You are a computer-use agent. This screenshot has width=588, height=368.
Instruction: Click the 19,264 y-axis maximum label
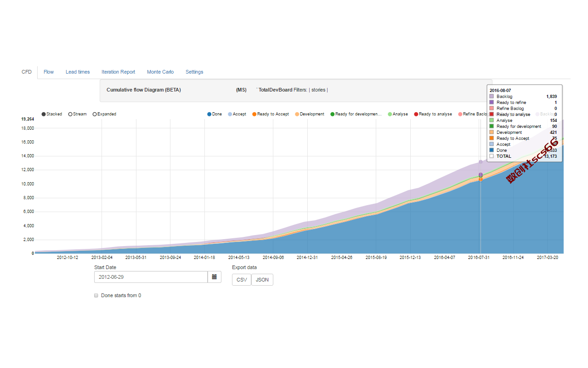[x=28, y=119]
